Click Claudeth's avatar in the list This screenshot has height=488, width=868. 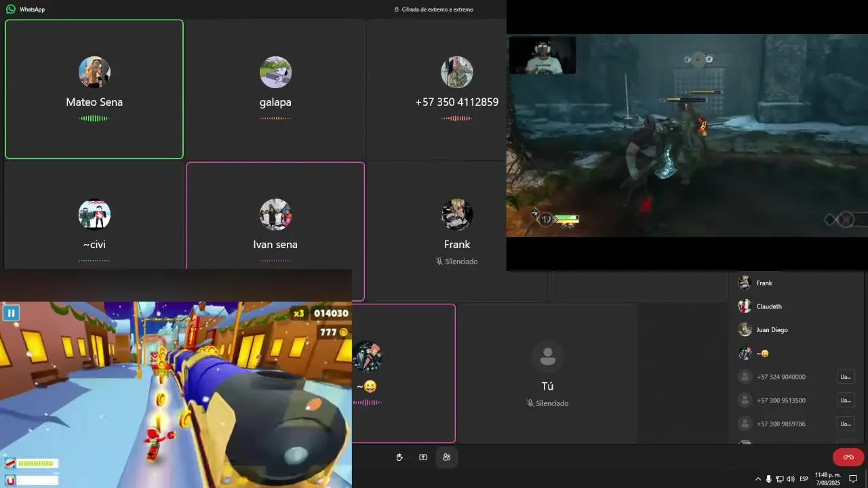click(745, 306)
